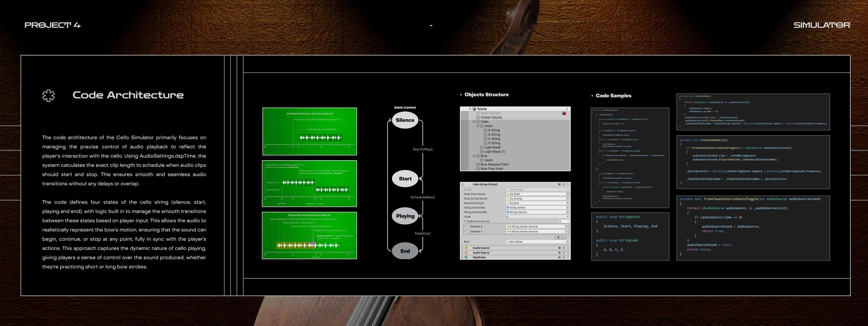The image size is (868, 326).
Task: Collapse the Bow object tree arrow
Action: pos(474,156)
